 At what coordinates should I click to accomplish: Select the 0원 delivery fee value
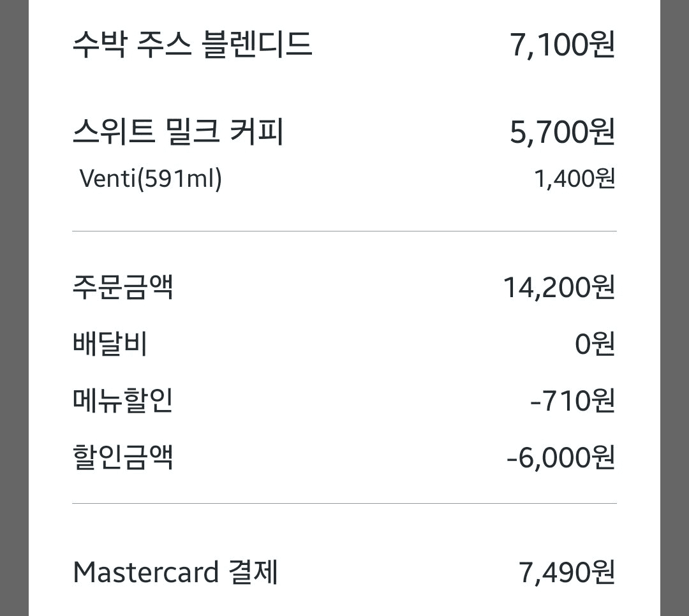click(595, 344)
